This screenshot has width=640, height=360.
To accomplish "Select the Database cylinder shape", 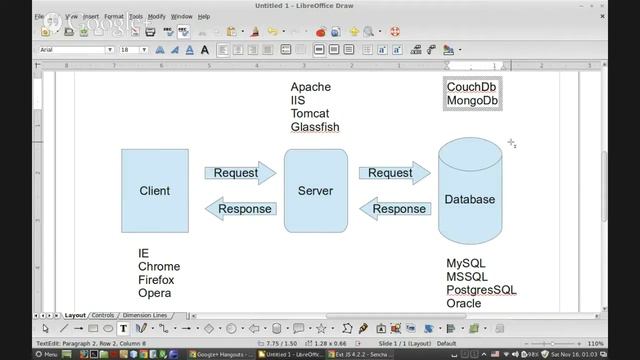I will [470, 191].
